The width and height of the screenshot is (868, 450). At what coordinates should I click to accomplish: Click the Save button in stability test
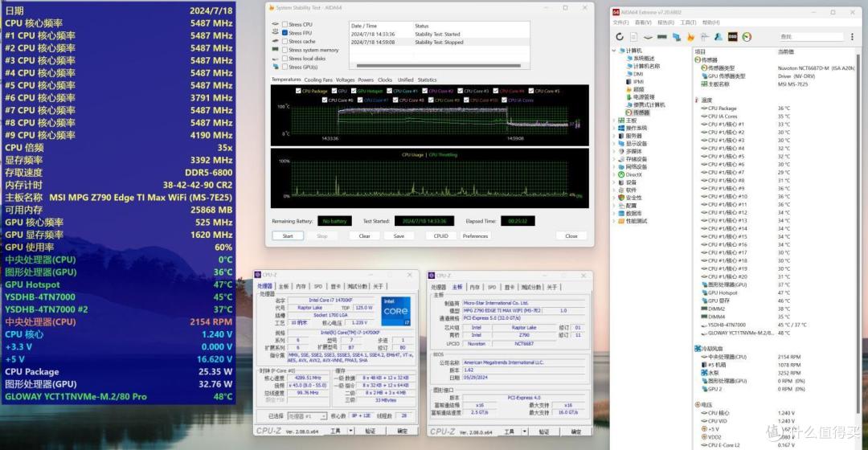[x=399, y=235]
